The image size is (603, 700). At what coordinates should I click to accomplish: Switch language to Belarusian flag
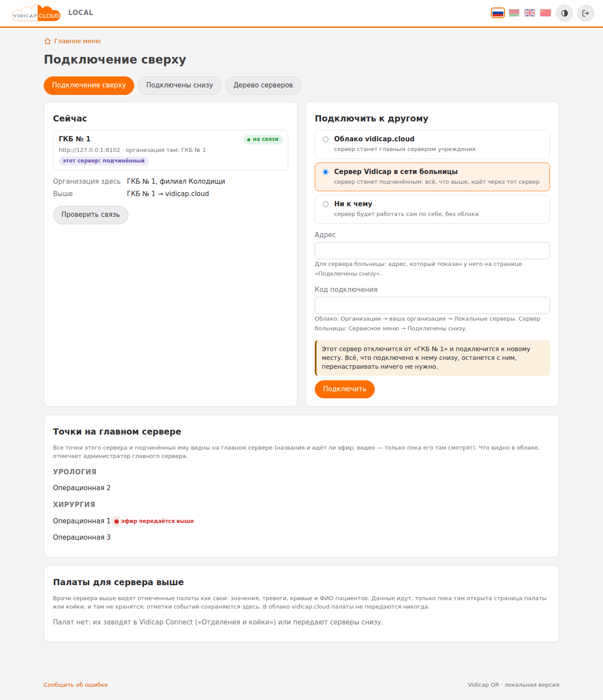(514, 13)
